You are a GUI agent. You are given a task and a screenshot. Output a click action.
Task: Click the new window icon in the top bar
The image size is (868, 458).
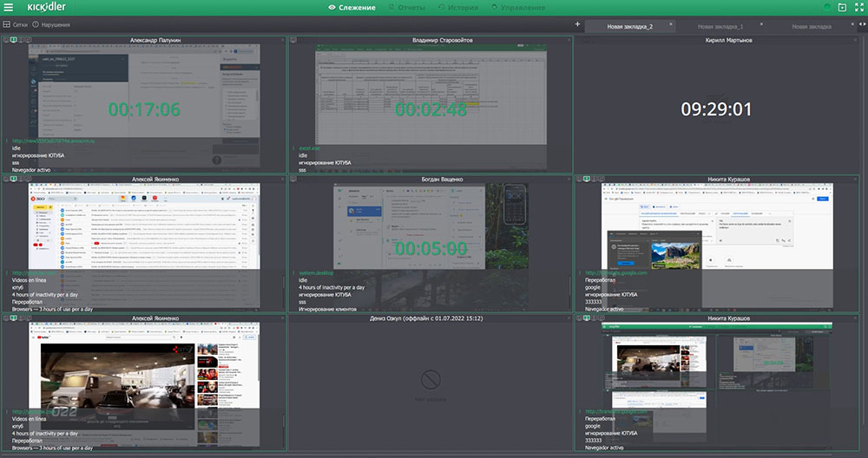pos(841,8)
